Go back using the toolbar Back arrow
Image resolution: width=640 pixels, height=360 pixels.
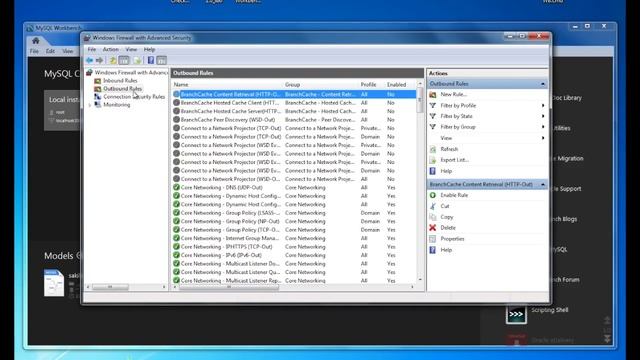(89, 60)
